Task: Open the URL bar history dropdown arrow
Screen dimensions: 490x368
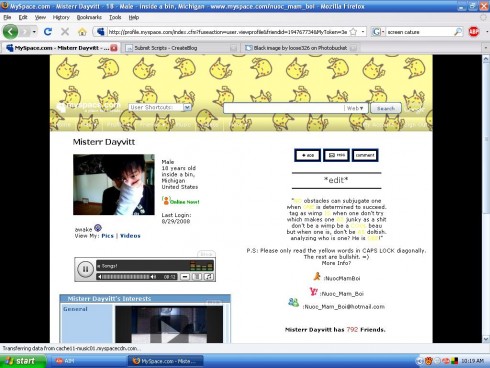Action: click(x=363, y=32)
